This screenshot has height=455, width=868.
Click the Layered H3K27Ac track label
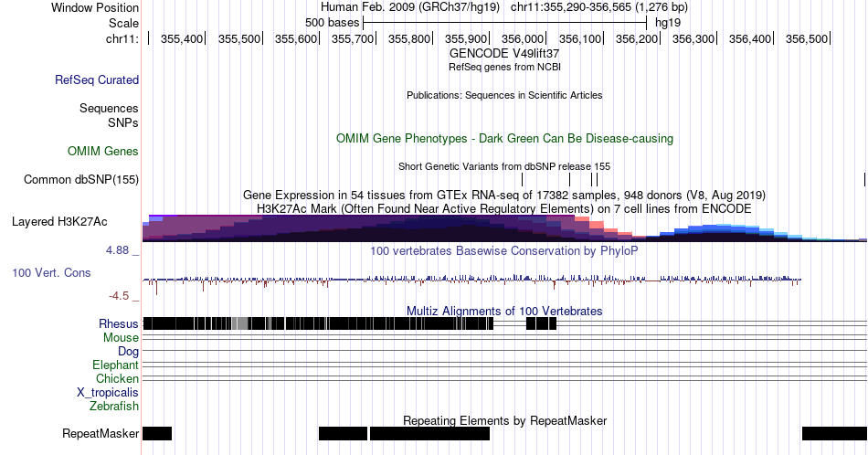pos(59,221)
